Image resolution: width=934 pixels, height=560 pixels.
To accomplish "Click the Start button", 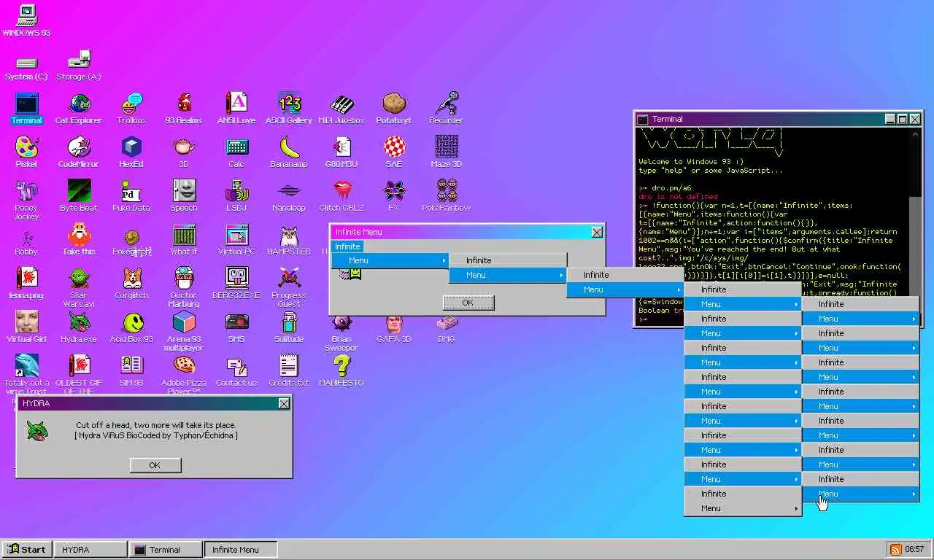I will point(26,549).
